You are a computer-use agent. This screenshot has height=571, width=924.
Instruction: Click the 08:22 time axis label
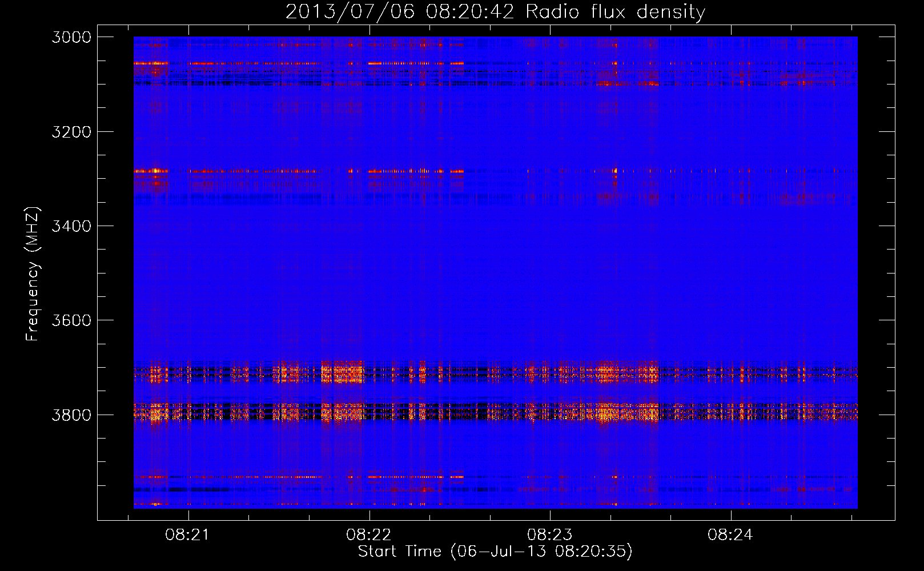(368, 535)
